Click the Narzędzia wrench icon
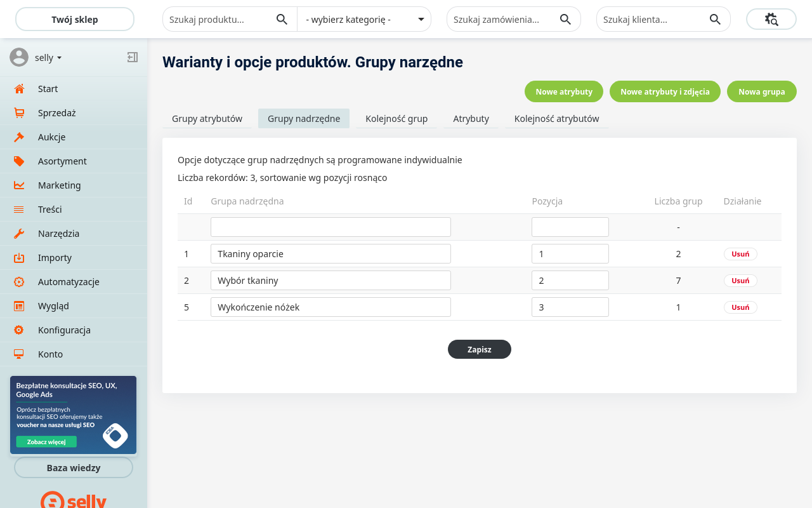Screen dimensions: 812x508 (19, 234)
